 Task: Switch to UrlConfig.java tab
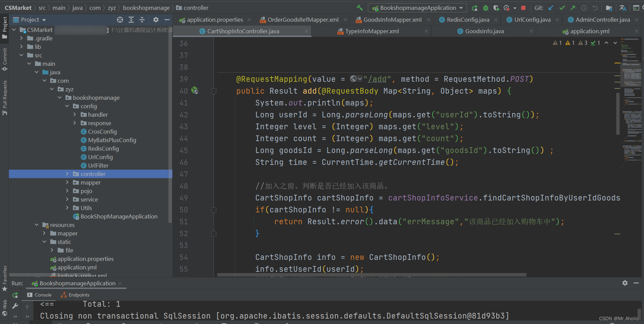coord(532,20)
